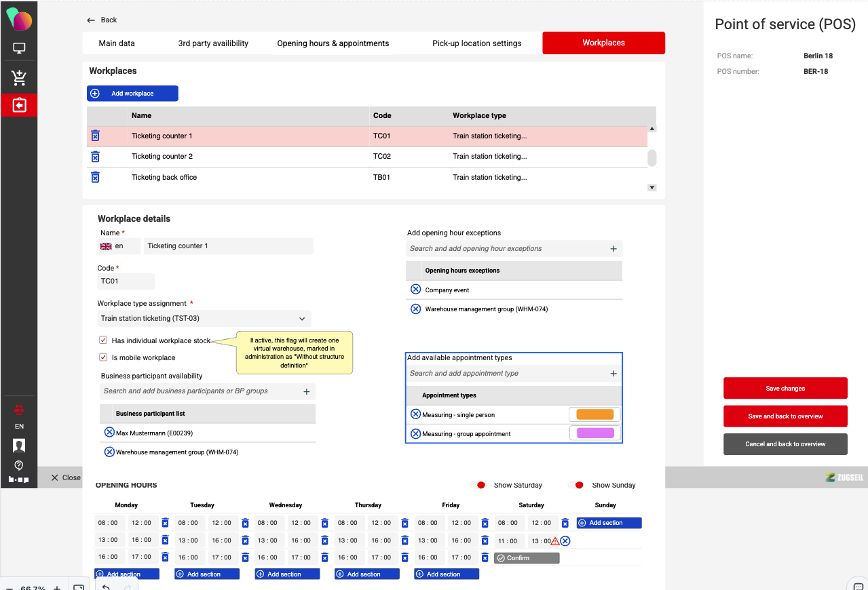Open the monitor icon in sidebar

pyautogui.click(x=19, y=49)
